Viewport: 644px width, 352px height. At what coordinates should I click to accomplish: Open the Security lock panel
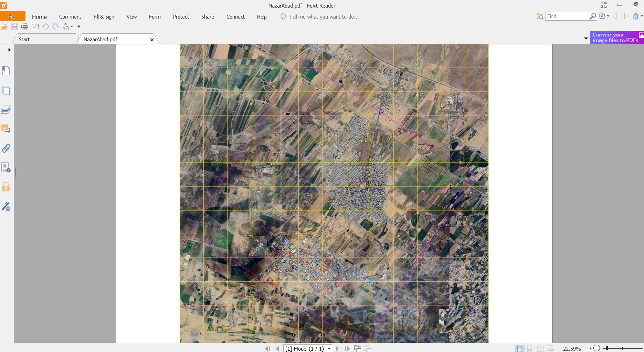[6, 187]
